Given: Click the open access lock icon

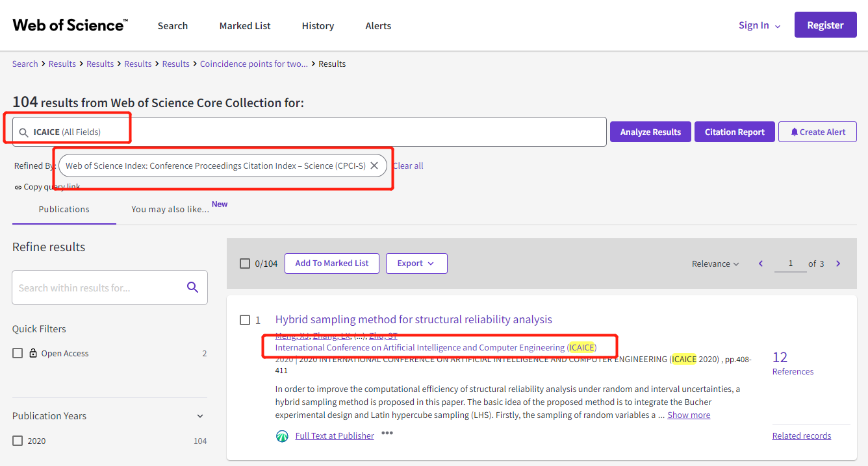Looking at the screenshot, I should [x=33, y=353].
